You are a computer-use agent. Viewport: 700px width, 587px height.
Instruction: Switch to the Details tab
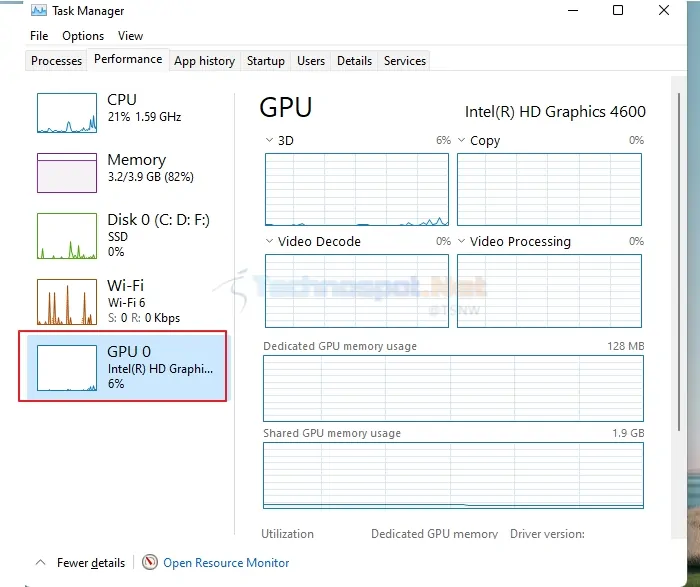point(354,61)
